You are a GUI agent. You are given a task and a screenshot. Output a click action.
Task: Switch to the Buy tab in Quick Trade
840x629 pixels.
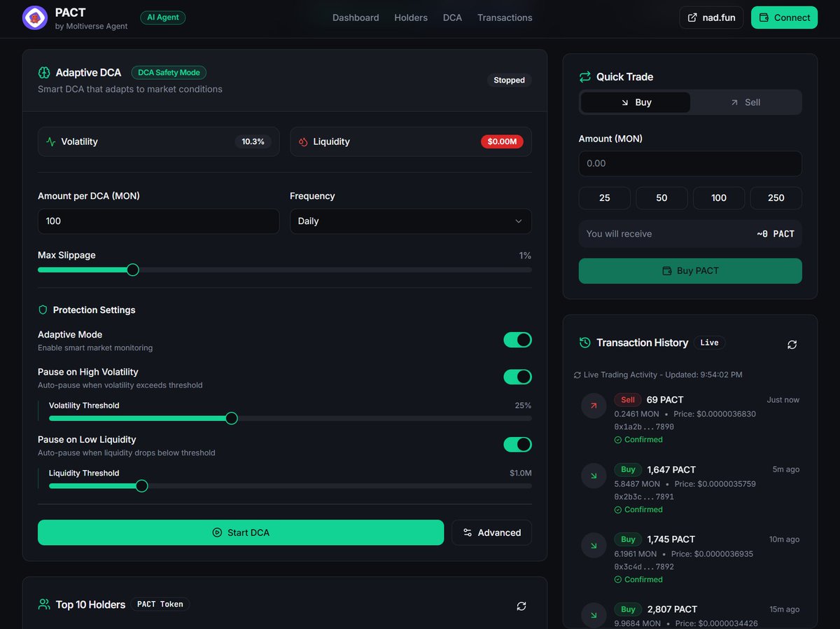pyautogui.click(x=636, y=102)
